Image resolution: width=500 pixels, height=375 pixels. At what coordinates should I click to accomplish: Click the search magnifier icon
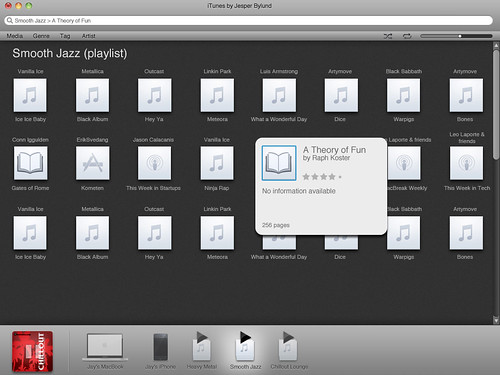pos(10,20)
